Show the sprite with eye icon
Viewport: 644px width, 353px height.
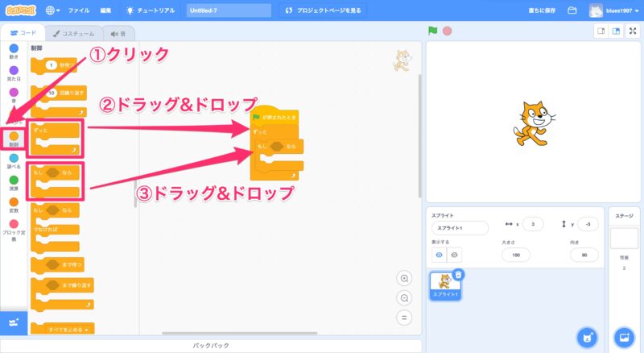[x=440, y=255]
